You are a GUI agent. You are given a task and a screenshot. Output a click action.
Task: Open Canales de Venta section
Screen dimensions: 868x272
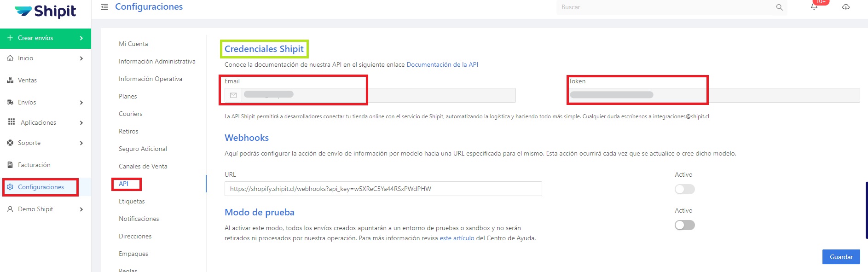143,166
